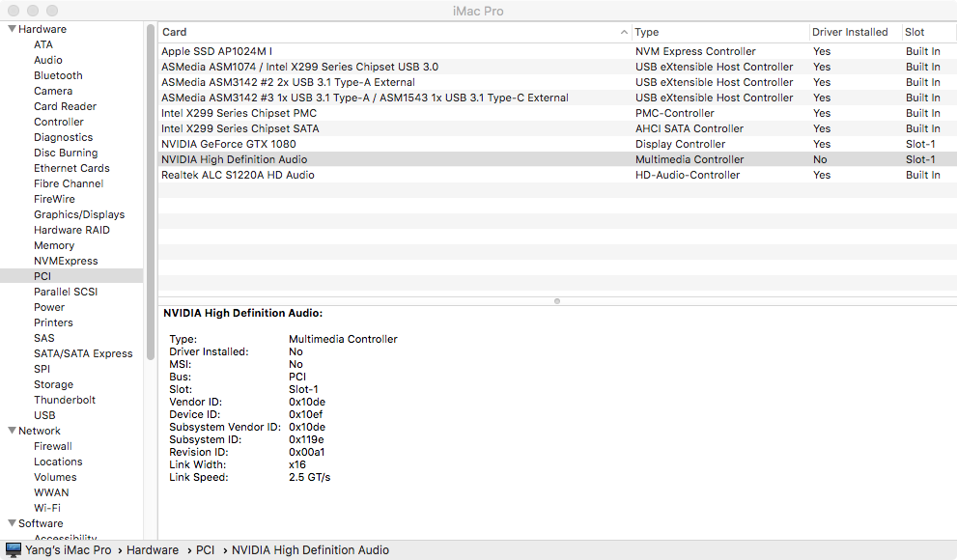Open Storage info
Screen dimensions: 957x560
pyautogui.click(x=54, y=384)
